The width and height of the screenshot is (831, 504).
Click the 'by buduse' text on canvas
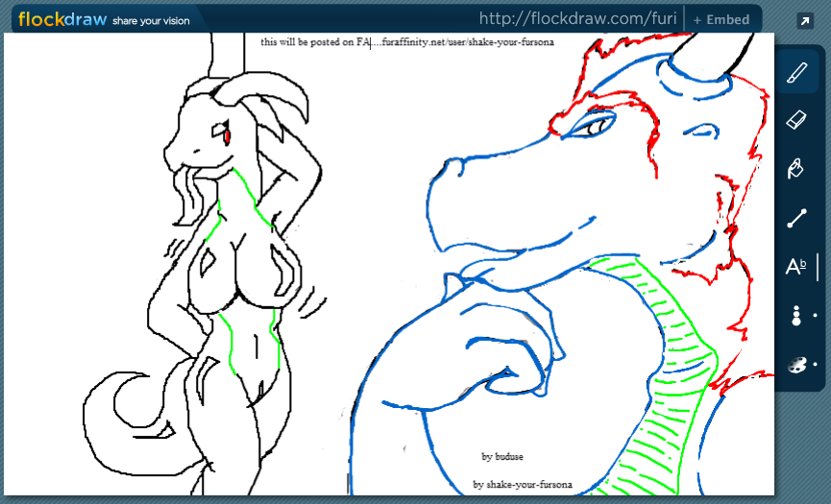point(501,456)
